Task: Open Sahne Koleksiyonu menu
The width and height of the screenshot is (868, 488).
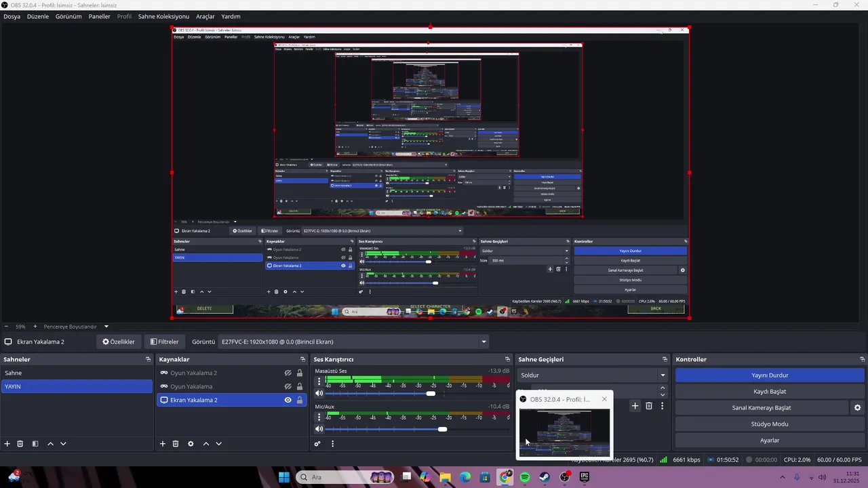Action: (163, 16)
